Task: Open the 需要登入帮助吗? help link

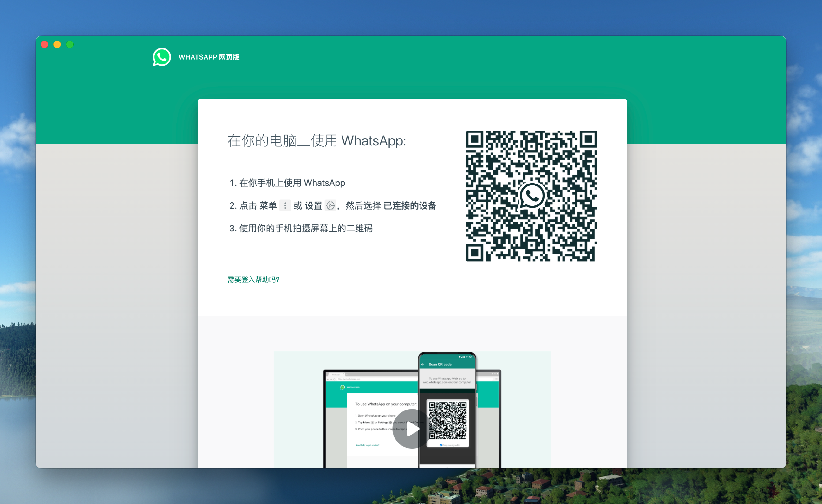Action: pos(253,280)
